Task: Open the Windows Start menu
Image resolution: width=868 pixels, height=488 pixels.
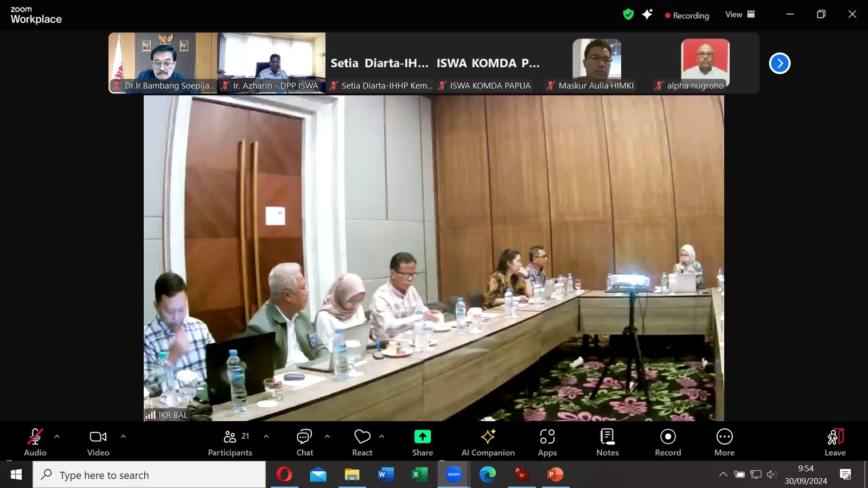Action: pos(16,475)
